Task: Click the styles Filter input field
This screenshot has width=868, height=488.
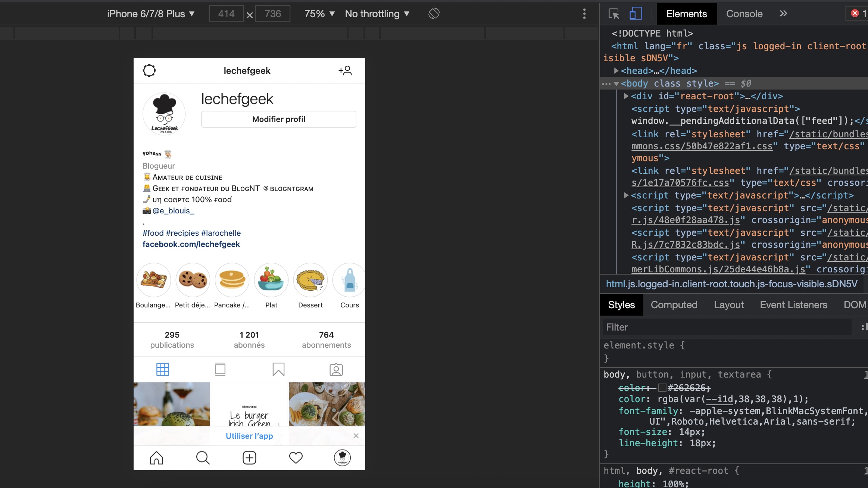Action: pos(728,327)
